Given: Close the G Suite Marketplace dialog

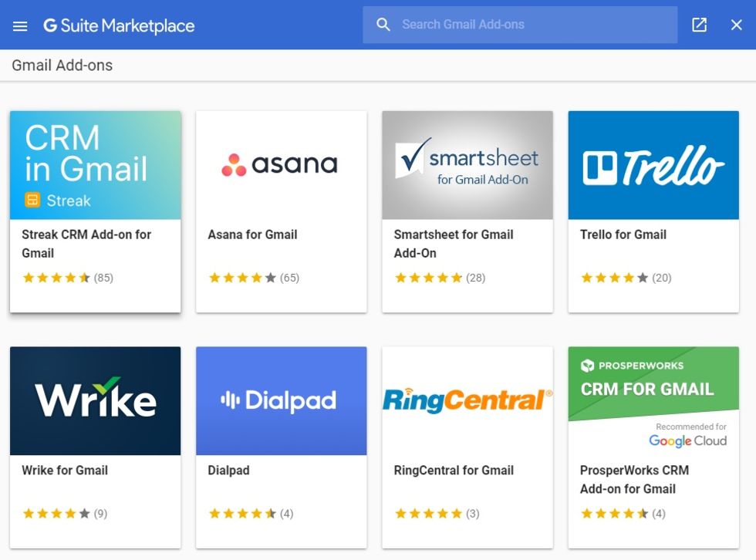Looking at the screenshot, I should (x=736, y=25).
